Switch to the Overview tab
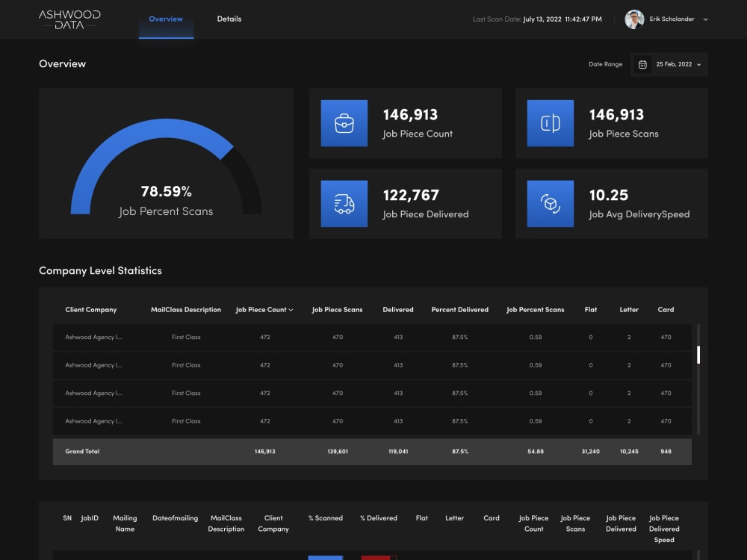747x560 pixels. pyautogui.click(x=166, y=19)
